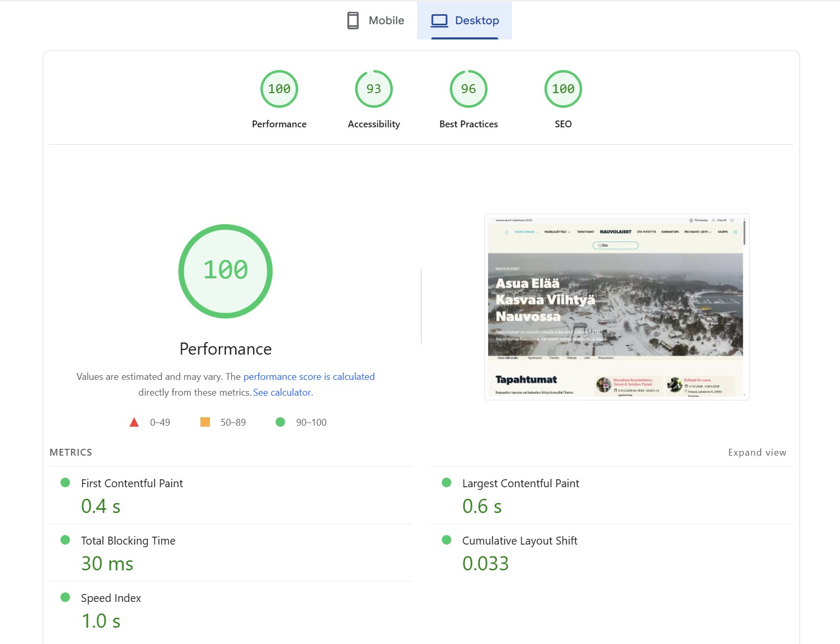Click the laptop icon beside Desktop
This screenshot has height=644, width=840.
(439, 21)
